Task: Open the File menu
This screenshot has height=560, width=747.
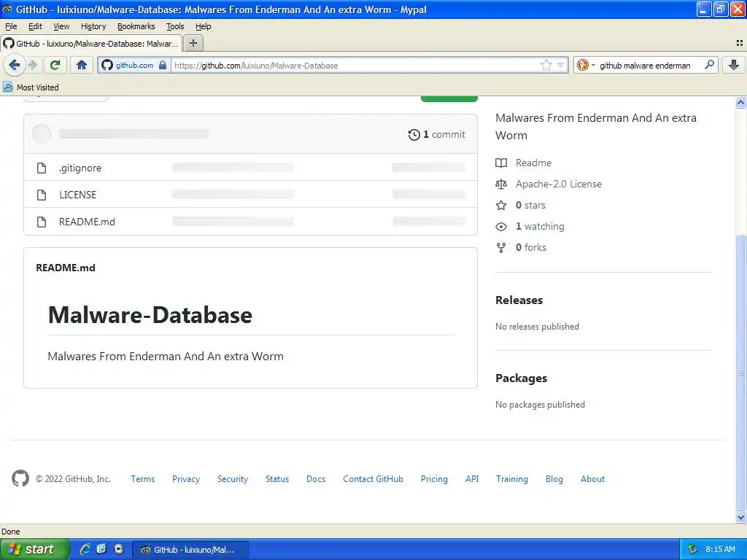Action: pos(10,26)
